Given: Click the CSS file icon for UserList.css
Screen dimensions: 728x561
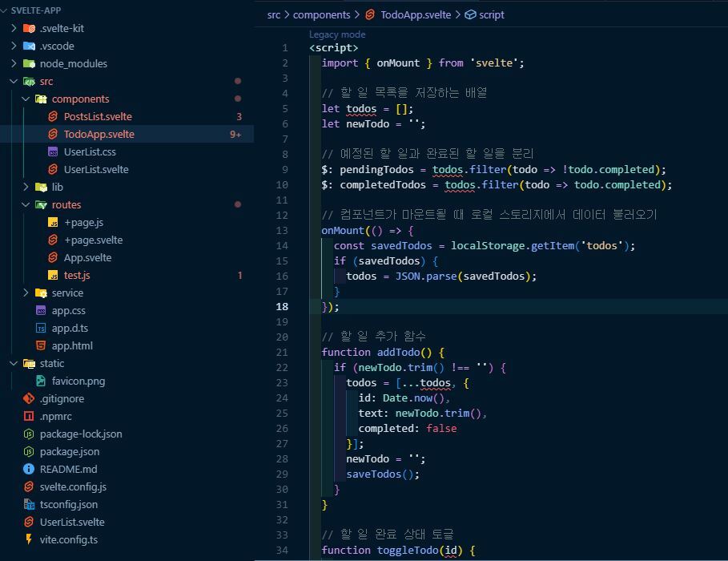Looking at the screenshot, I should pos(53,152).
